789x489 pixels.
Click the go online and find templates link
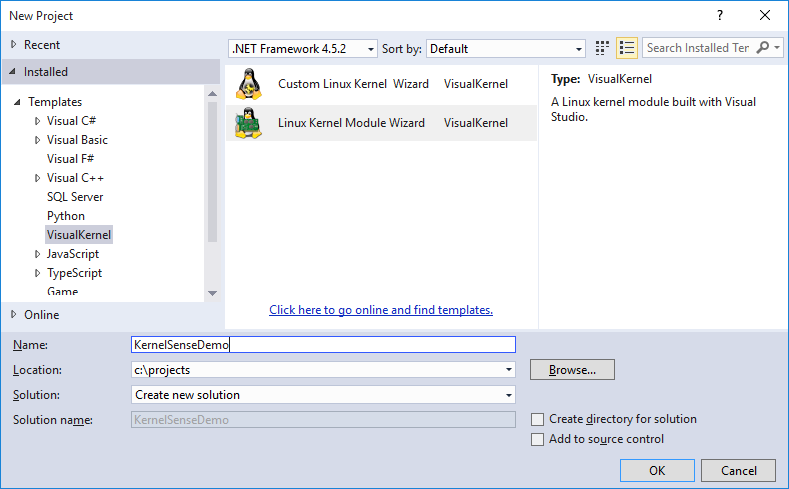click(381, 310)
